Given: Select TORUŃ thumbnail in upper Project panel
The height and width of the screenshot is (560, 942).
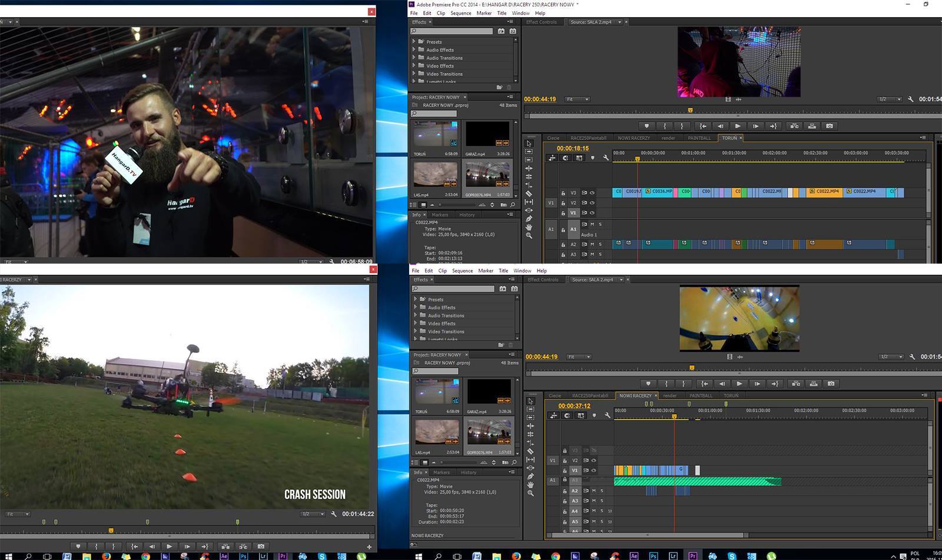Looking at the screenshot, I should 435,134.
